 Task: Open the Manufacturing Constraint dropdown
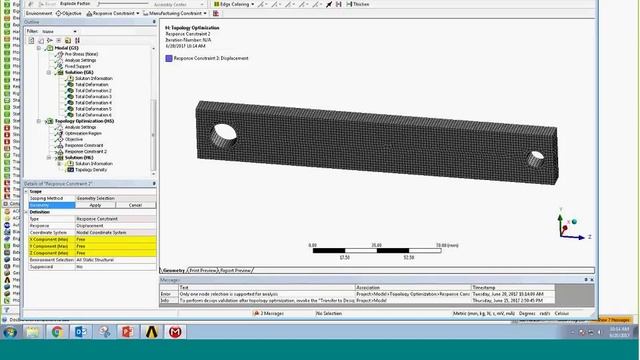click(x=175, y=13)
